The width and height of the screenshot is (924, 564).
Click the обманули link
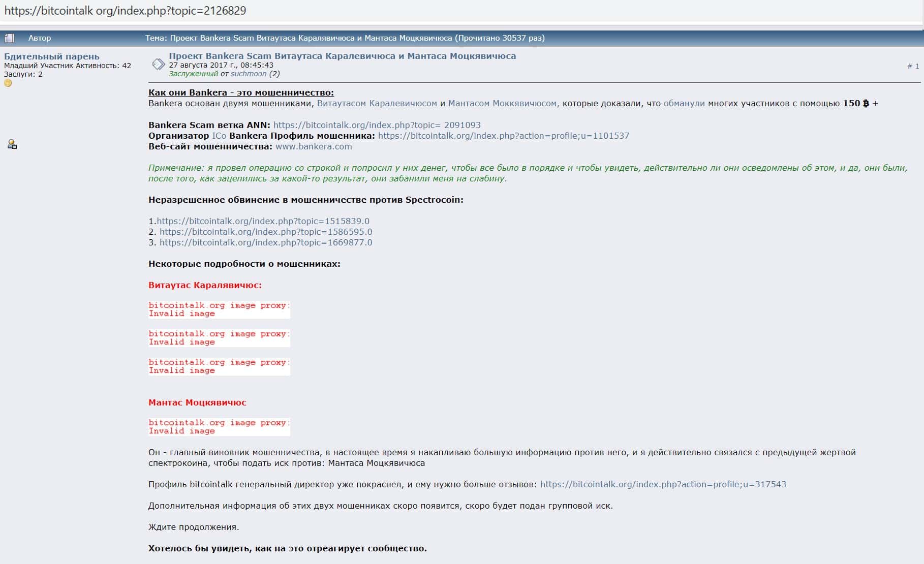tap(684, 103)
